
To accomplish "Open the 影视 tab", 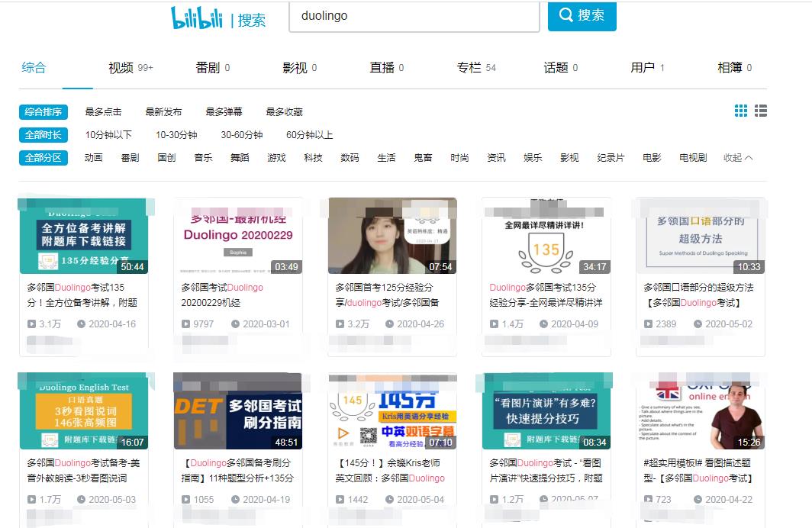I will pos(300,68).
